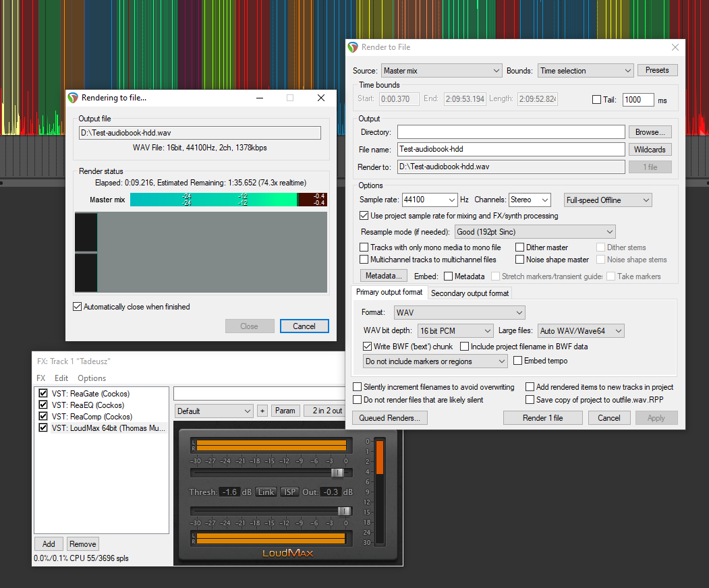
Task: Toggle the Link button in LoudMax
Action: click(x=266, y=492)
